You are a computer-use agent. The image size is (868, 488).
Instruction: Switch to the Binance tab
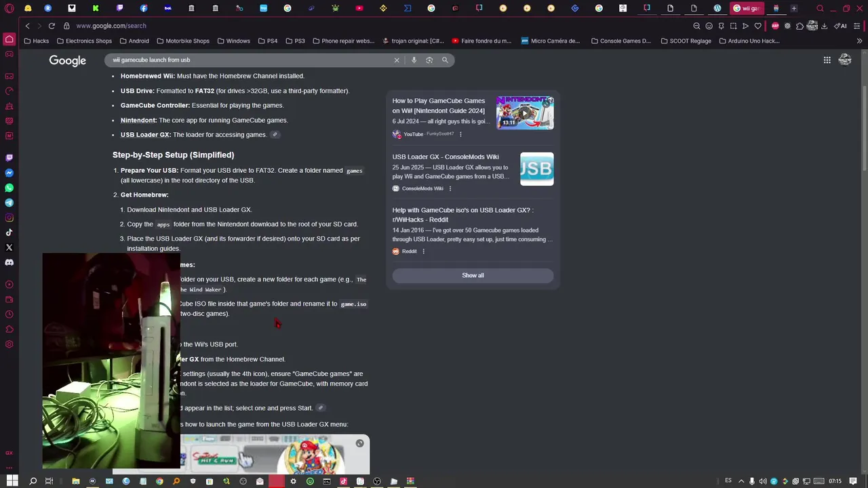(x=383, y=9)
